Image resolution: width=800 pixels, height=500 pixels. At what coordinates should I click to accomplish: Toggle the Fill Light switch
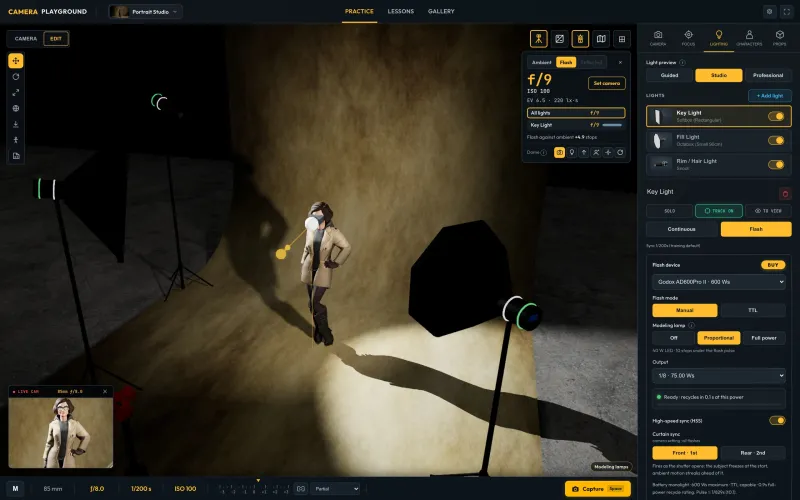click(776, 140)
